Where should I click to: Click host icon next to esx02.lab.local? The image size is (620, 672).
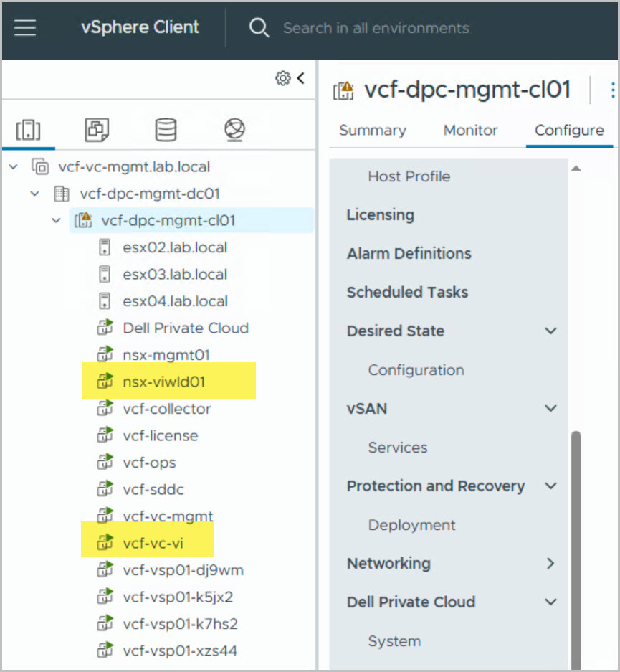[105, 247]
